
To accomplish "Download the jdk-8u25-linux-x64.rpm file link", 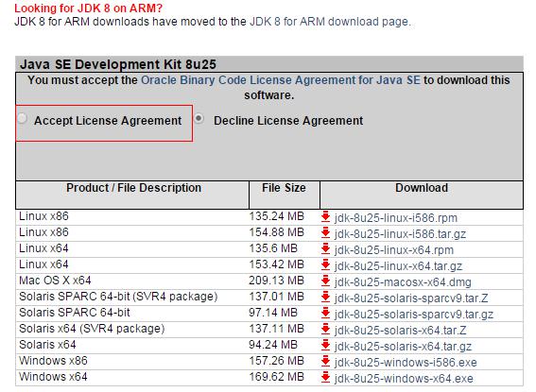I will pyautogui.click(x=394, y=250).
